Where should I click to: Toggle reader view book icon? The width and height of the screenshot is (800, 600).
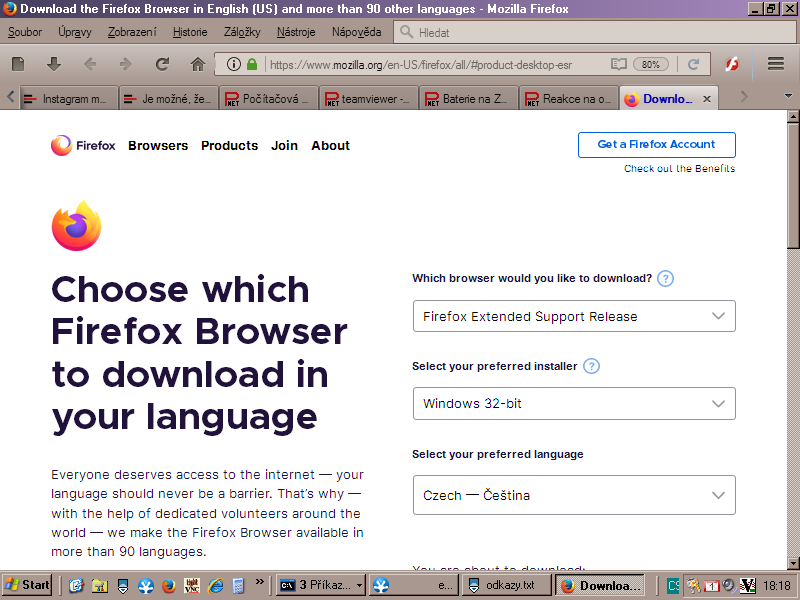tap(618, 64)
